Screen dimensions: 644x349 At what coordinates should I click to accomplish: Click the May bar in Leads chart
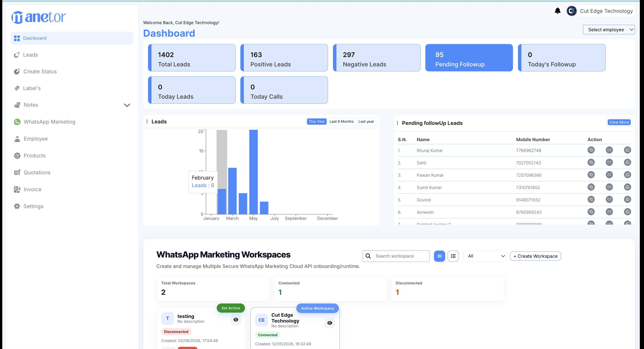[x=254, y=172]
